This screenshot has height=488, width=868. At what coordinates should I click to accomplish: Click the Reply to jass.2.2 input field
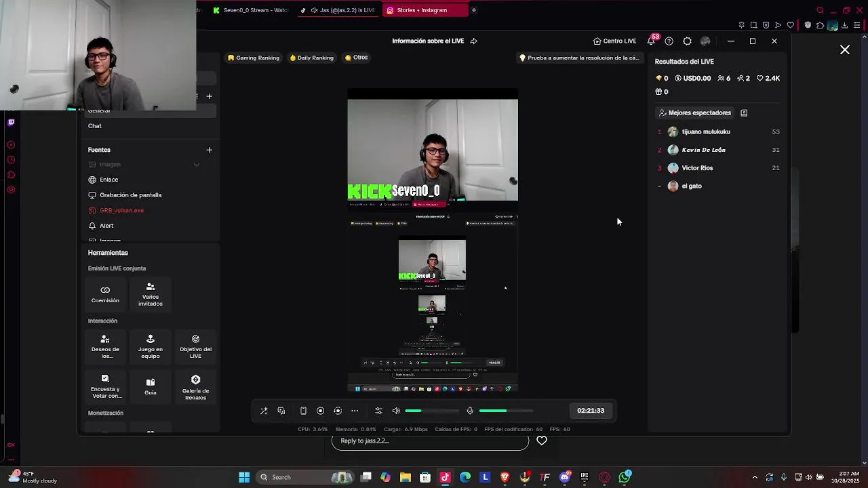click(430, 441)
